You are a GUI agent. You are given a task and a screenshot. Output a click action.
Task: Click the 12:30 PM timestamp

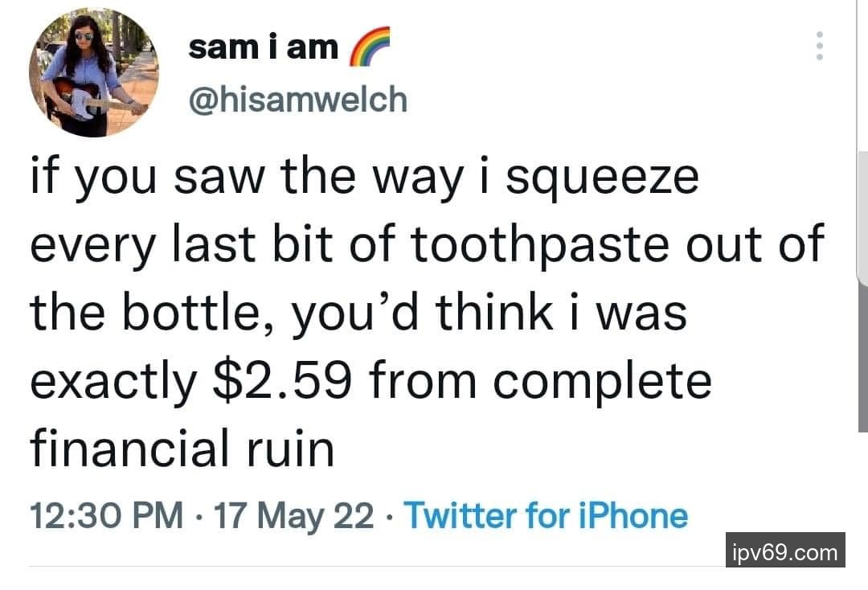(x=106, y=515)
